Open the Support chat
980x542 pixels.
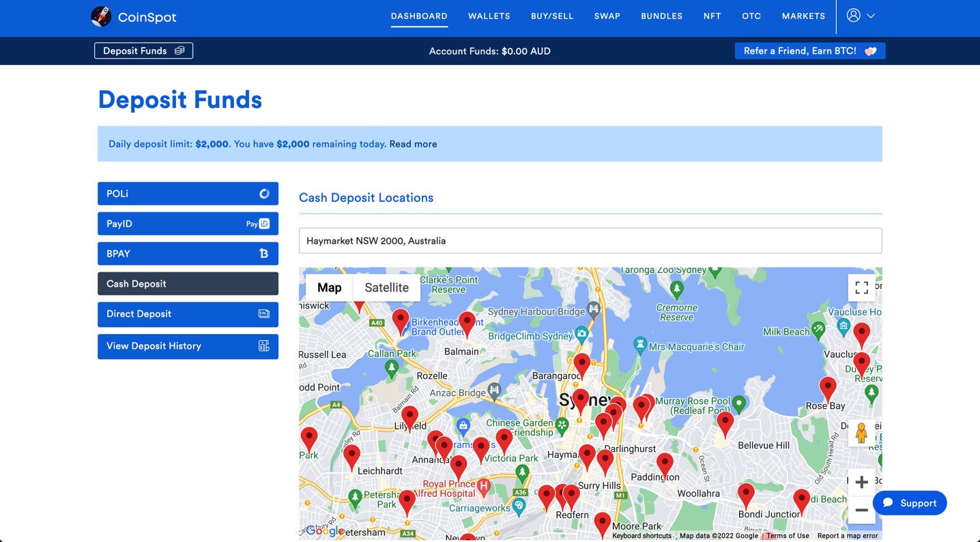pyautogui.click(x=910, y=503)
